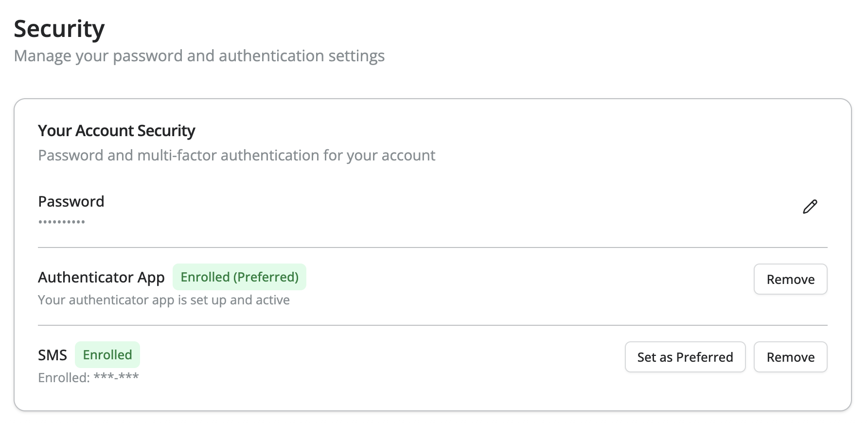Screen dimensions: 868x423
Task: Select the Authenticator App label
Action: [101, 277]
